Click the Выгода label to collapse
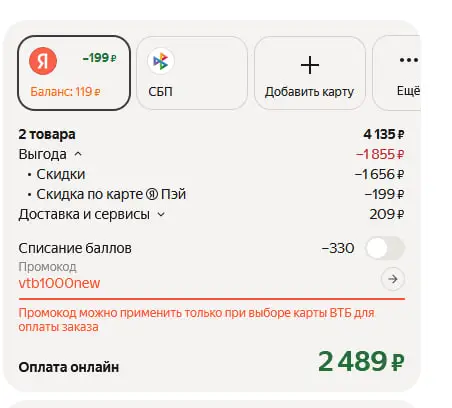Screen dimensions: 452x408 pyautogui.click(x=42, y=154)
